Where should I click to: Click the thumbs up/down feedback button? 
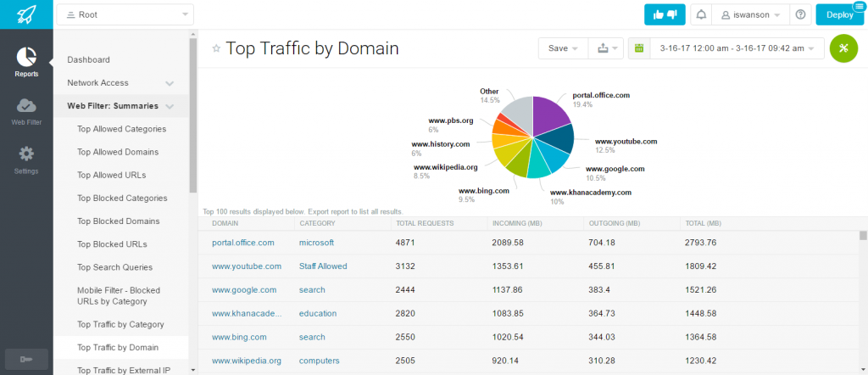tap(665, 15)
